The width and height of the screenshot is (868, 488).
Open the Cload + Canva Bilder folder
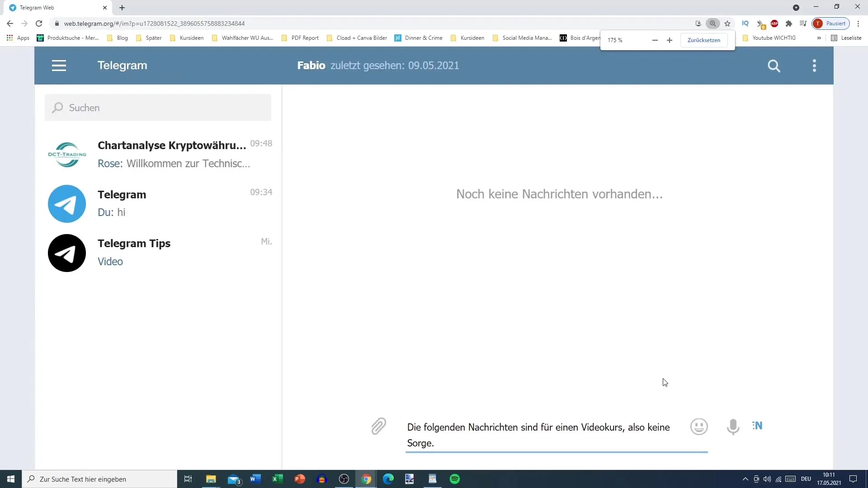coord(357,38)
